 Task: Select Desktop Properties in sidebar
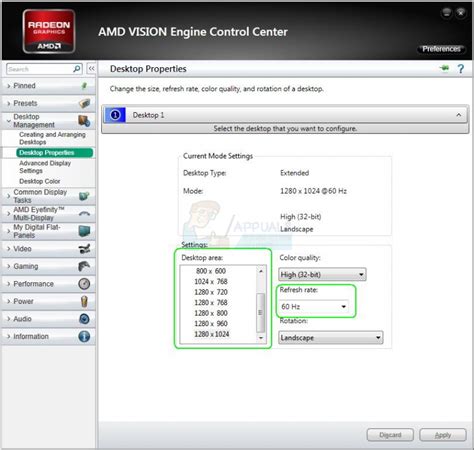coord(54,153)
